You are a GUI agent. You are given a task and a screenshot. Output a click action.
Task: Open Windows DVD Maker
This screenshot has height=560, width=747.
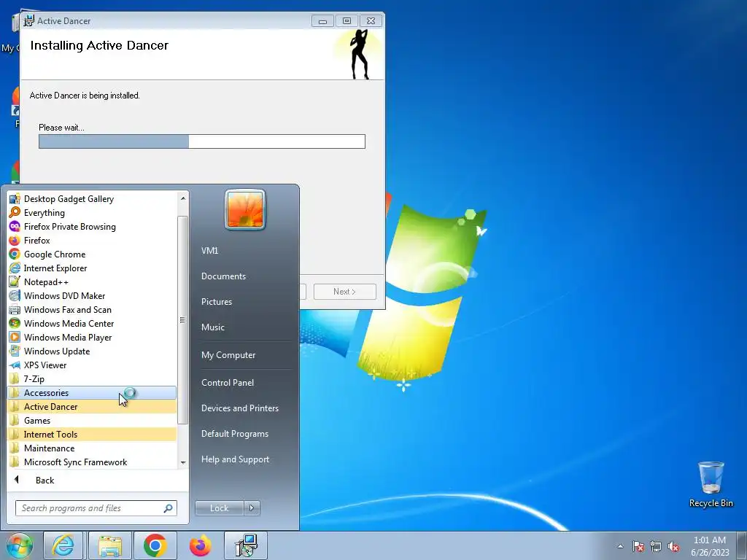[x=92, y=296]
